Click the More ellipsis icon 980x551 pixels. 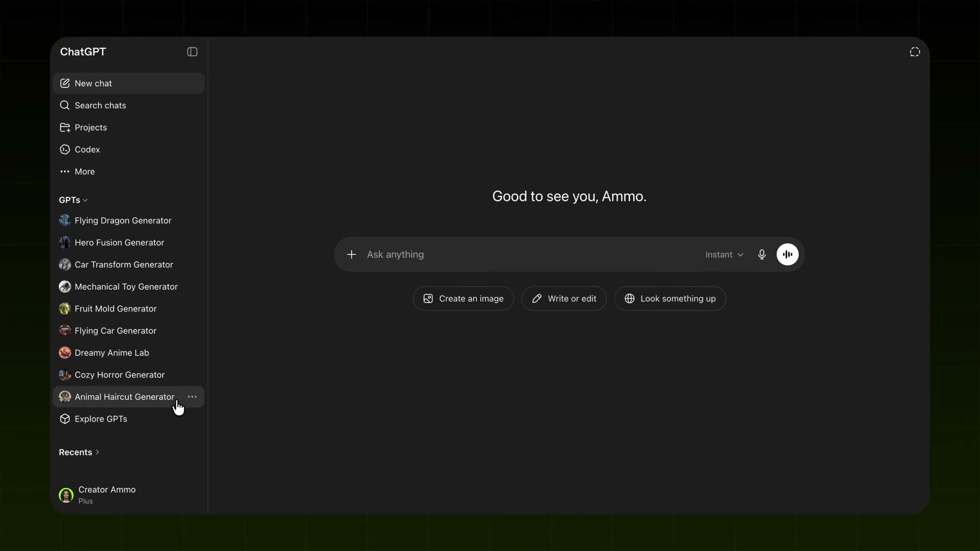pos(65,171)
